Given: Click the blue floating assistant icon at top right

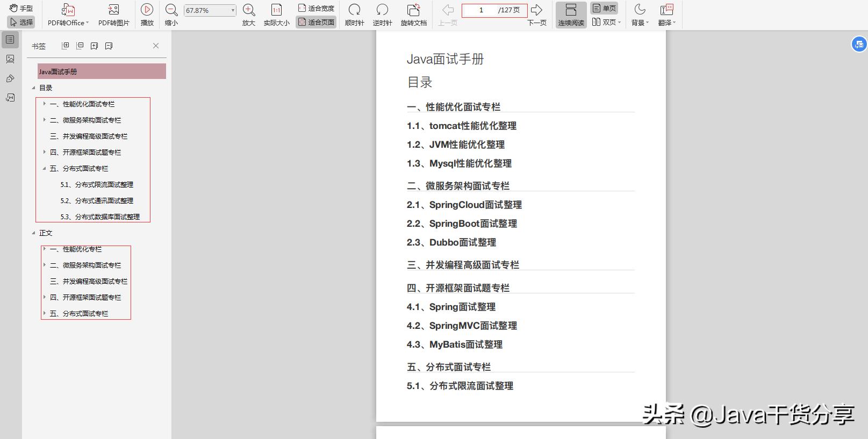Looking at the screenshot, I should click(859, 44).
